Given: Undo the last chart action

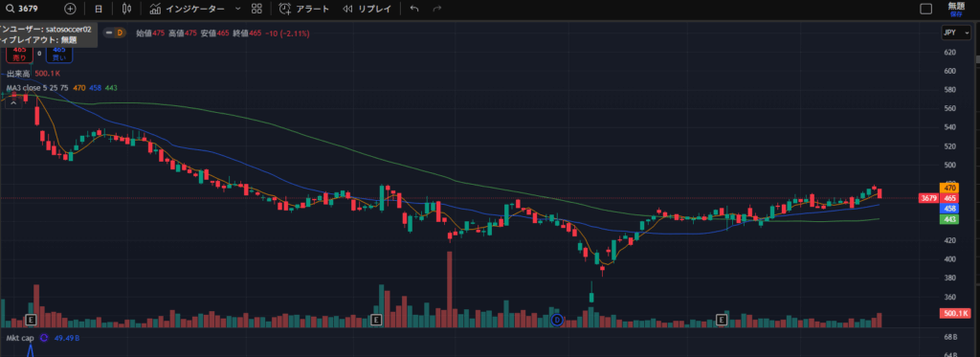Looking at the screenshot, I should (x=414, y=9).
